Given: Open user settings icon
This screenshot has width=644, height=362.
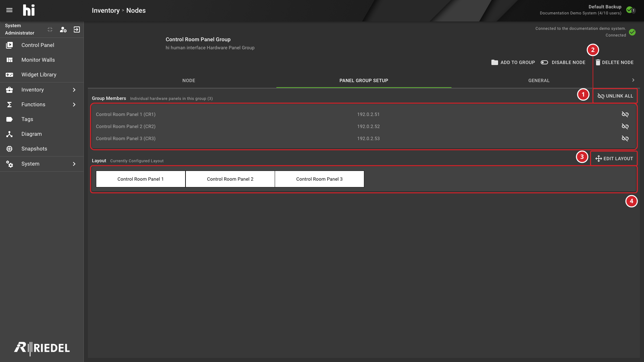Looking at the screenshot, I should point(63,29).
